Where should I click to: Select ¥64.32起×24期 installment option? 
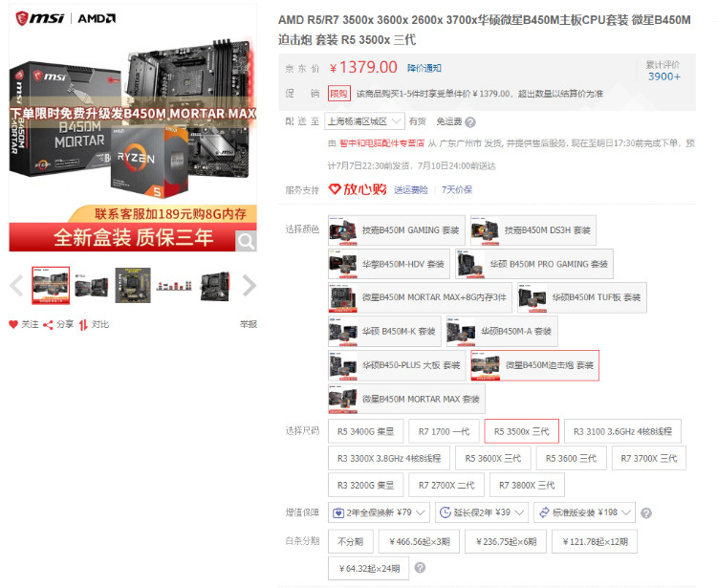click(x=369, y=568)
